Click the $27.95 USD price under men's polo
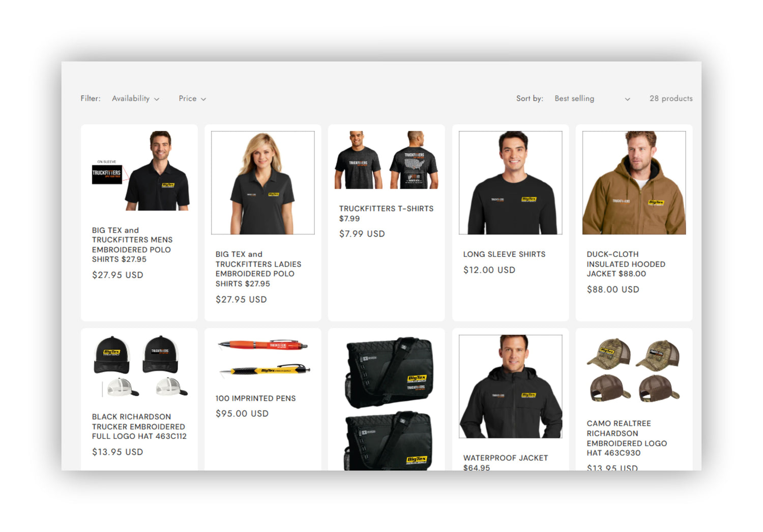This screenshot has height=532, width=763. click(118, 275)
